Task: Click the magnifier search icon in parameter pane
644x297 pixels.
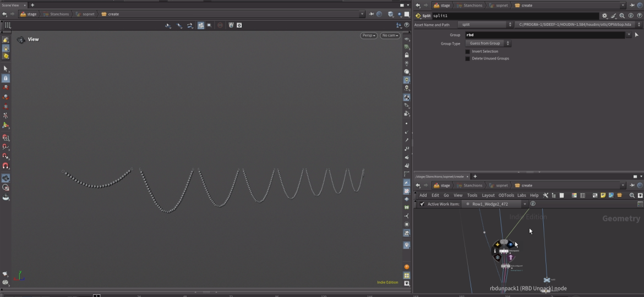Action: 622,16
